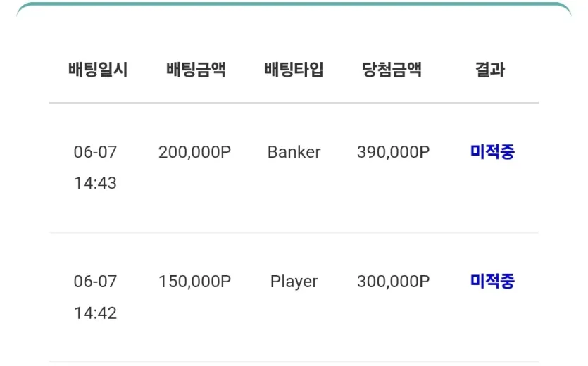
Task: Click the divider line below the table headers
Action: point(294,103)
